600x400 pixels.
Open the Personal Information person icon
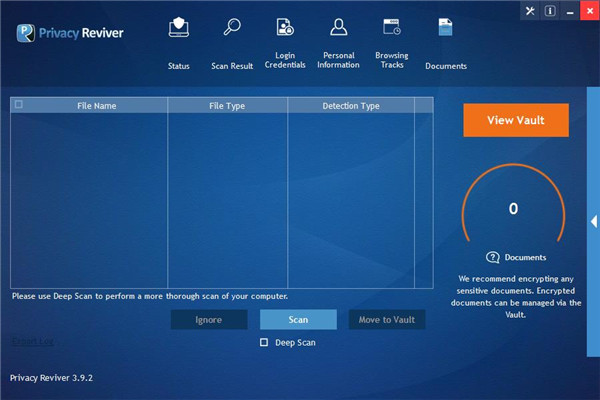pos(339,27)
